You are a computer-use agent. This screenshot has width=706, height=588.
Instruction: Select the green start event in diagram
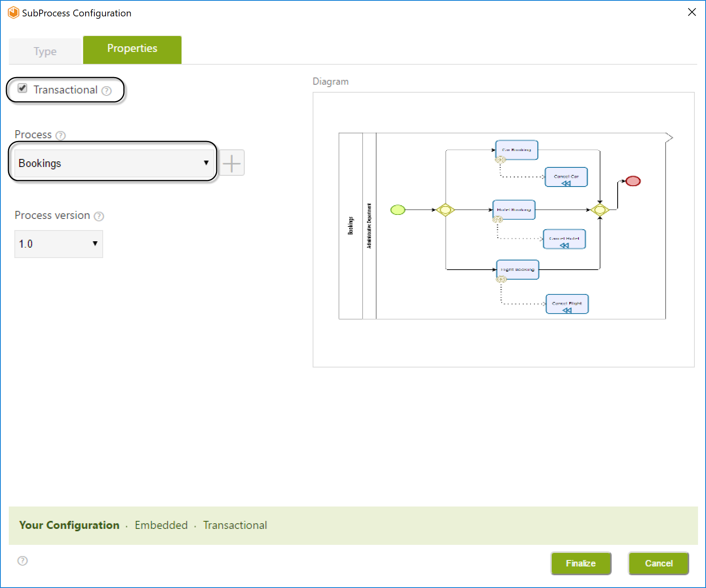click(x=397, y=210)
